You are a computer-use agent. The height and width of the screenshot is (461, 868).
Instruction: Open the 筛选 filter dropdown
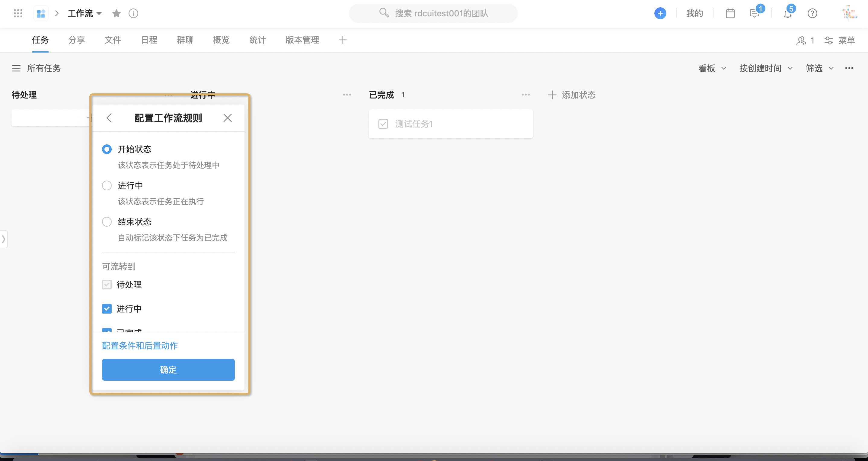pos(819,68)
